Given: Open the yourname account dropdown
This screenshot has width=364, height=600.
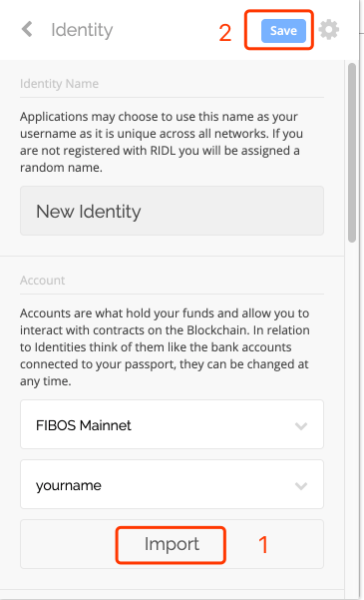Looking at the screenshot, I should [173, 484].
